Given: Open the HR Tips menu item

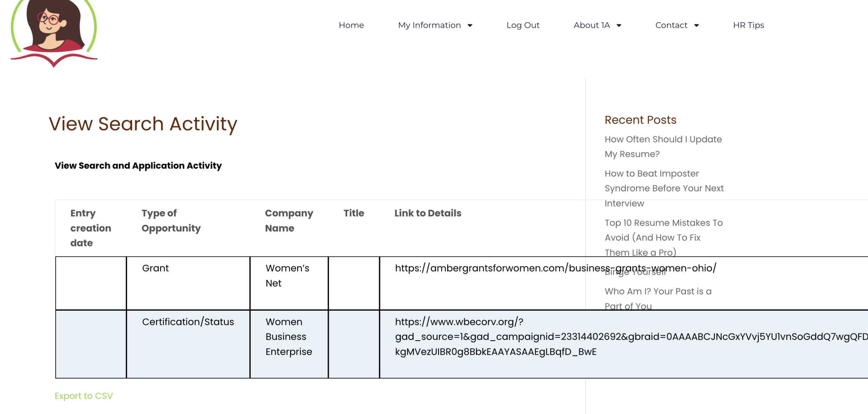Looking at the screenshot, I should 748,25.
